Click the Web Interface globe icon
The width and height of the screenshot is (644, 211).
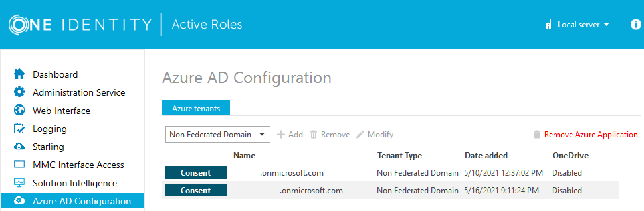click(19, 110)
